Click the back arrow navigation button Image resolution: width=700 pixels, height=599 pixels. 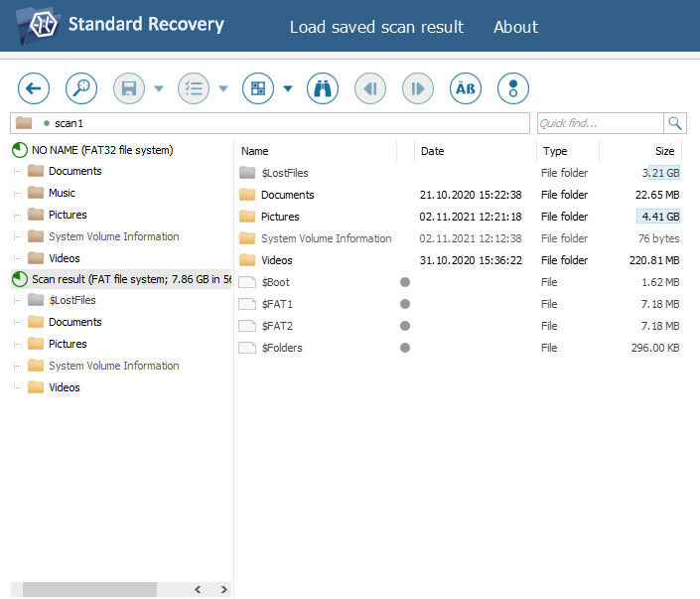[34, 88]
